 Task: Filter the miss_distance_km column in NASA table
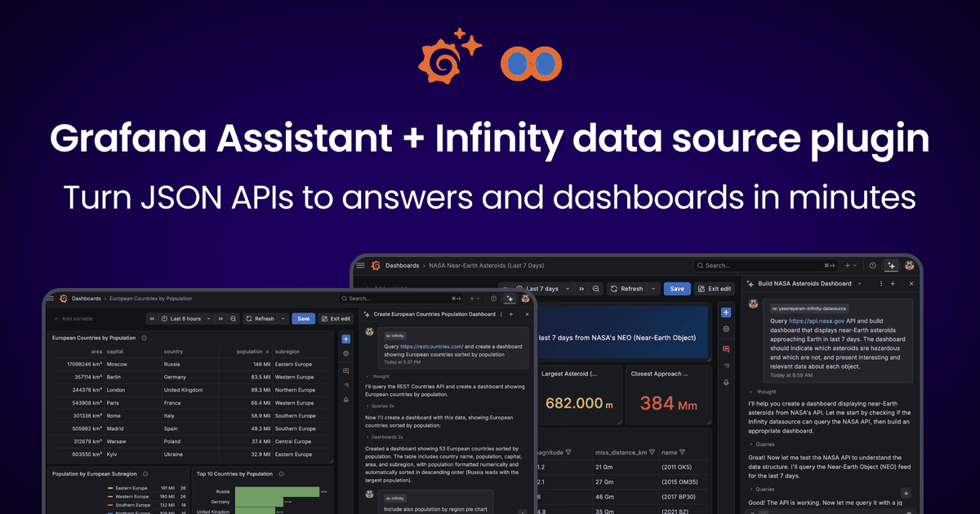coord(652,452)
